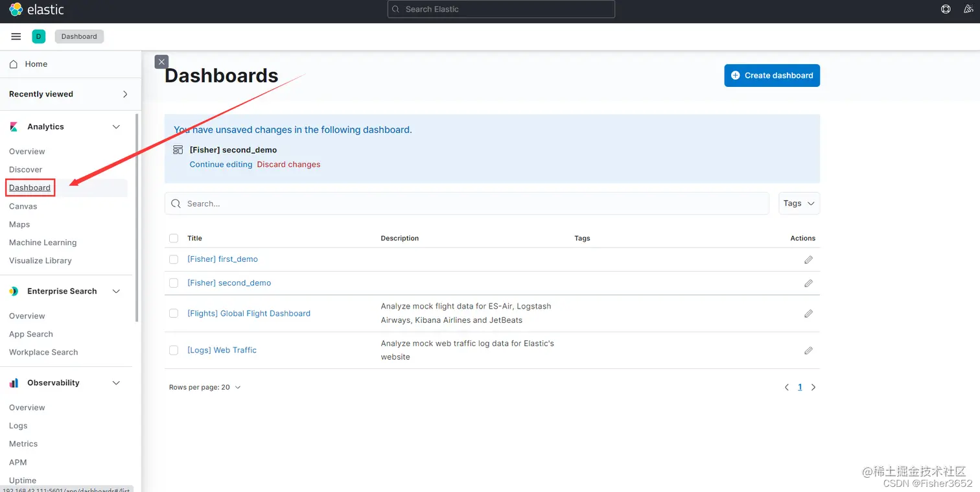Viewport: 980px width, 492px height.
Task: Open the newsfeed icon in header
Action: pyautogui.click(x=968, y=9)
